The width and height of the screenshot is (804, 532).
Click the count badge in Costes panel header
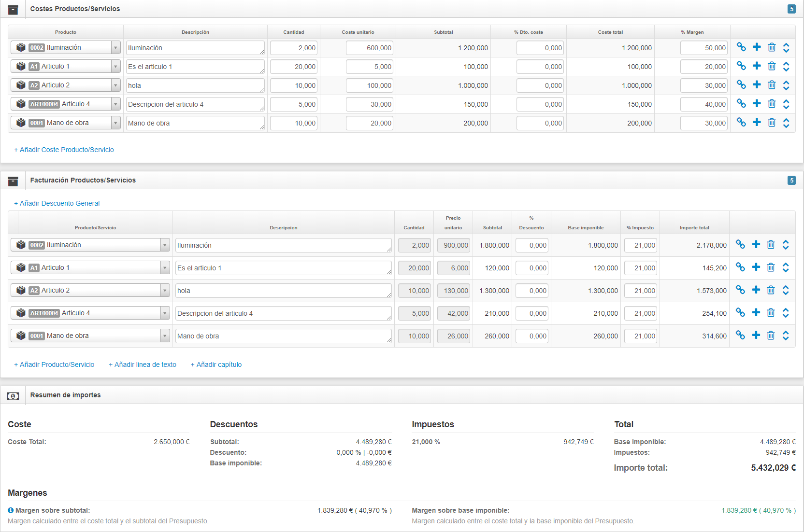pyautogui.click(x=791, y=9)
